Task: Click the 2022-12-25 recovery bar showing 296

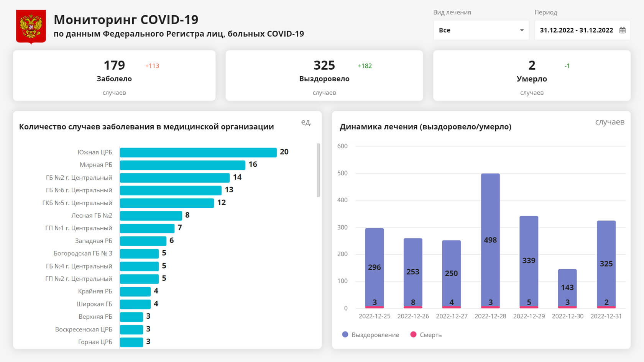Action: tap(375, 267)
